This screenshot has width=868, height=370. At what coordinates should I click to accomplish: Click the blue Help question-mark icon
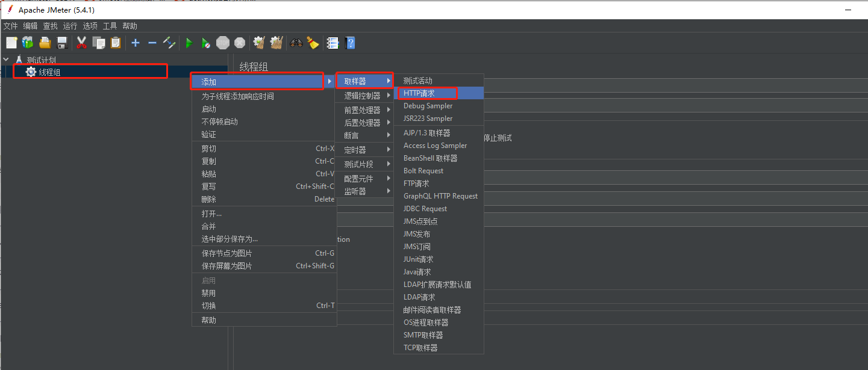coord(350,43)
